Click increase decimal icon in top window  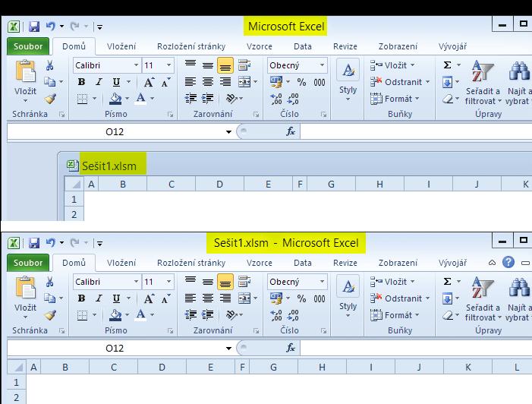276,99
